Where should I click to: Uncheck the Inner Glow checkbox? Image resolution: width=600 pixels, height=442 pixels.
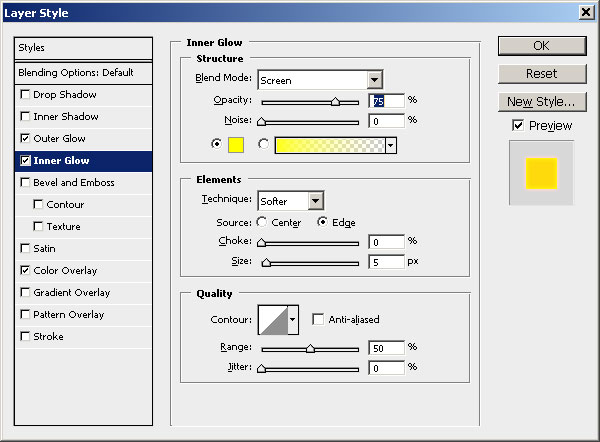(25, 160)
